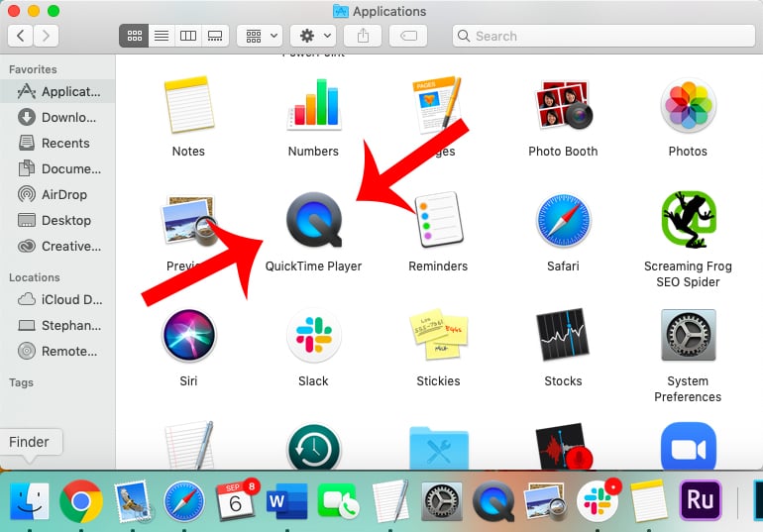Select Safari in the Applications grid

[563, 220]
